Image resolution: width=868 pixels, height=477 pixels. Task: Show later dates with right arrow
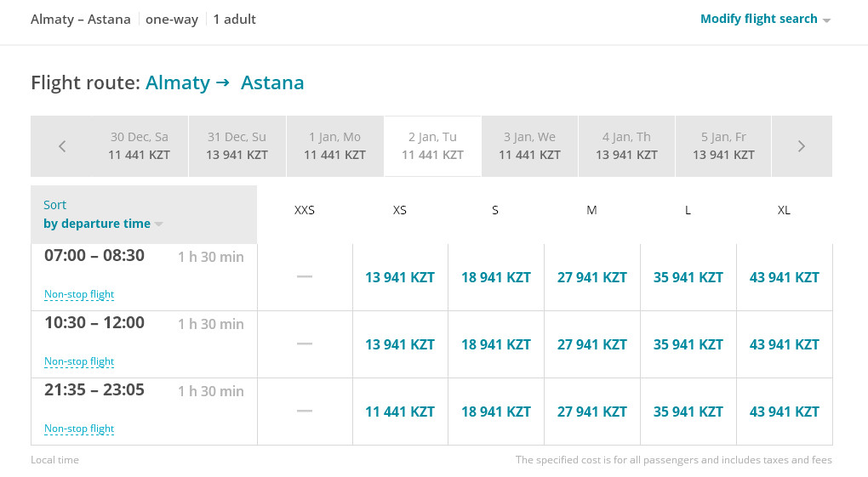(x=801, y=146)
